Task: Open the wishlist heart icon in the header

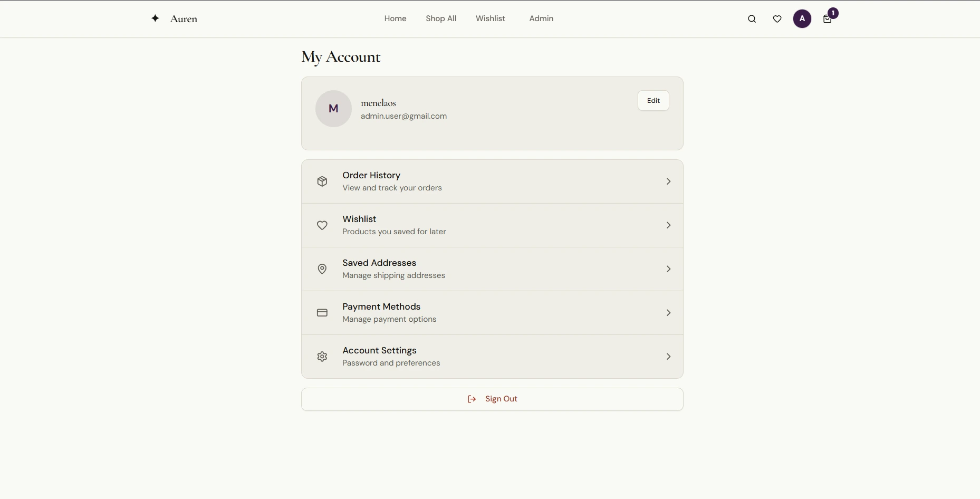Action: tap(777, 18)
